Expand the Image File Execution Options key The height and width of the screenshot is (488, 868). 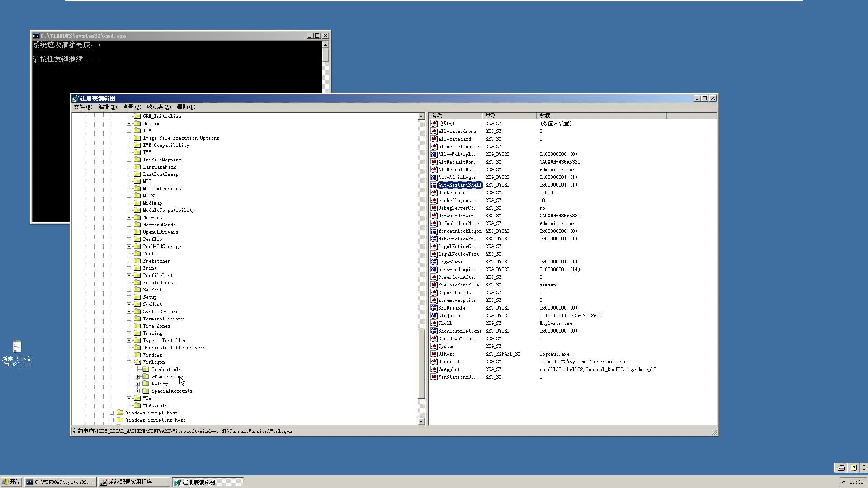click(x=129, y=138)
